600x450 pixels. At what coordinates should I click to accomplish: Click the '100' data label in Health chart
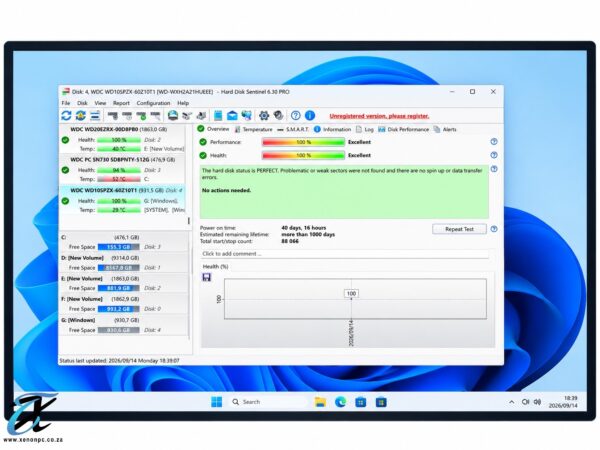351,293
